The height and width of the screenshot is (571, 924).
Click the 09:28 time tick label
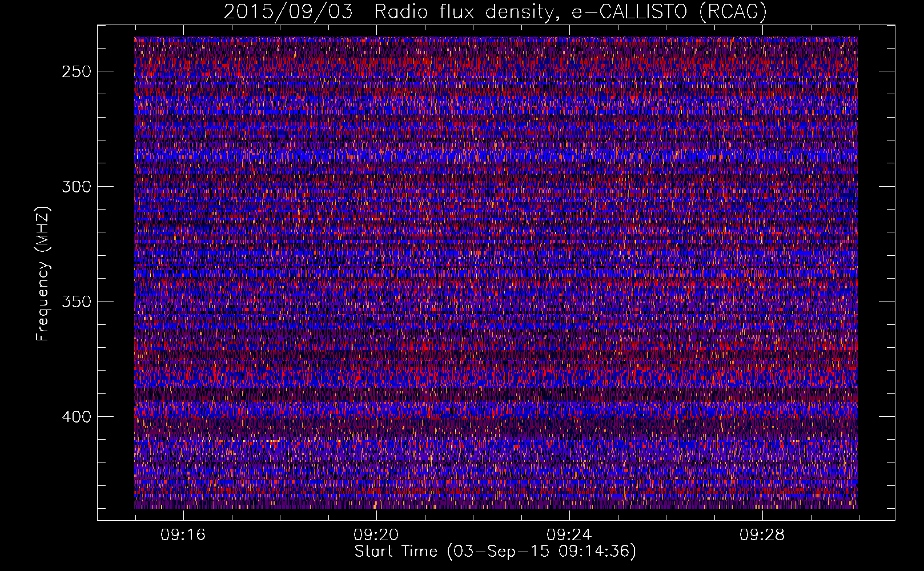tap(762, 535)
